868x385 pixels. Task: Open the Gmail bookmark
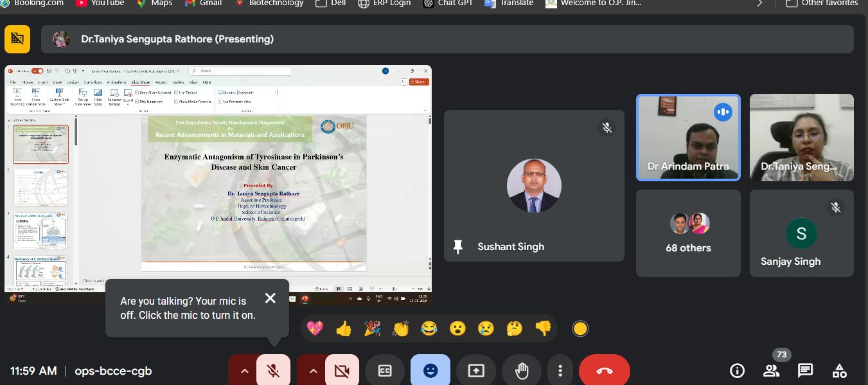203,3
